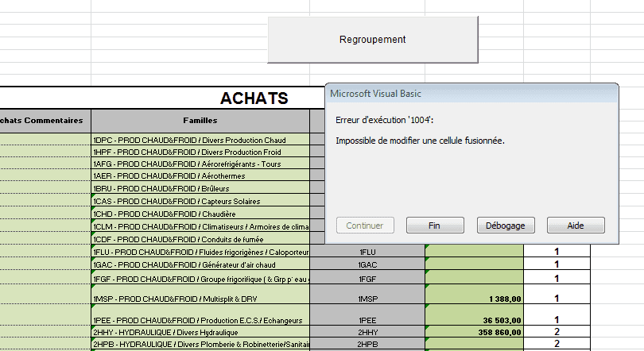Click the Microsoft Visual Basic title bar
Screen dimensions: 644x351
click(x=471, y=94)
